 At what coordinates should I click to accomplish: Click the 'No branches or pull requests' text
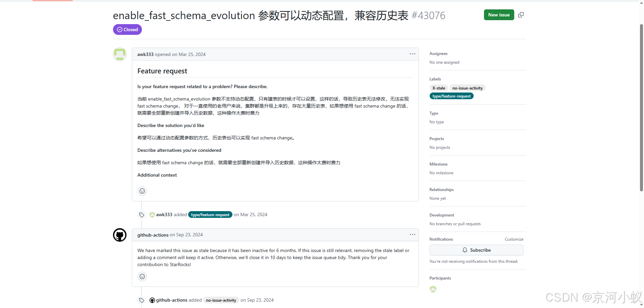455,224
